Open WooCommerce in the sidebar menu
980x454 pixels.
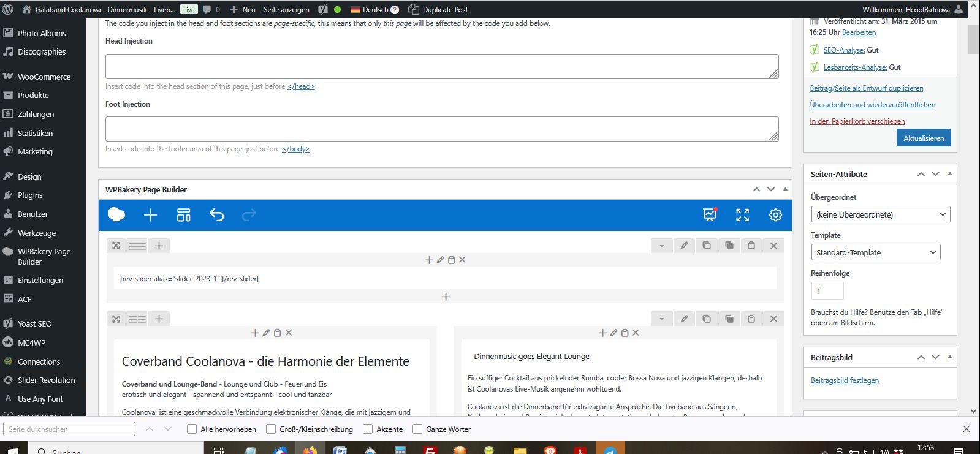point(44,77)
